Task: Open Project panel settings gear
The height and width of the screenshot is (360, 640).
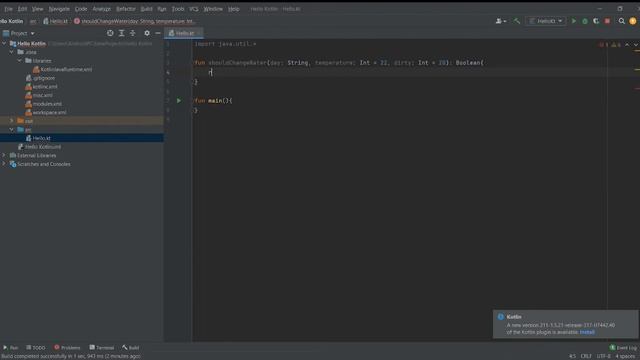Action: [x=147, y=33]
